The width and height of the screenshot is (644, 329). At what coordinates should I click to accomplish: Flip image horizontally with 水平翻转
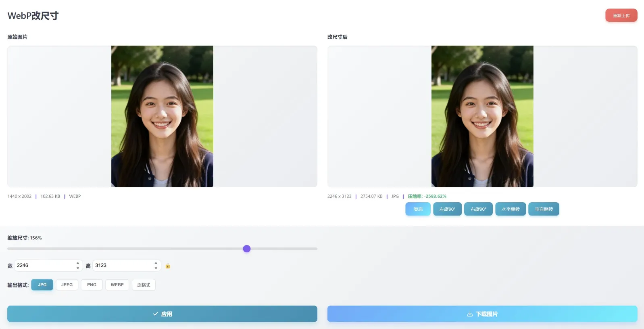(511, 209)
